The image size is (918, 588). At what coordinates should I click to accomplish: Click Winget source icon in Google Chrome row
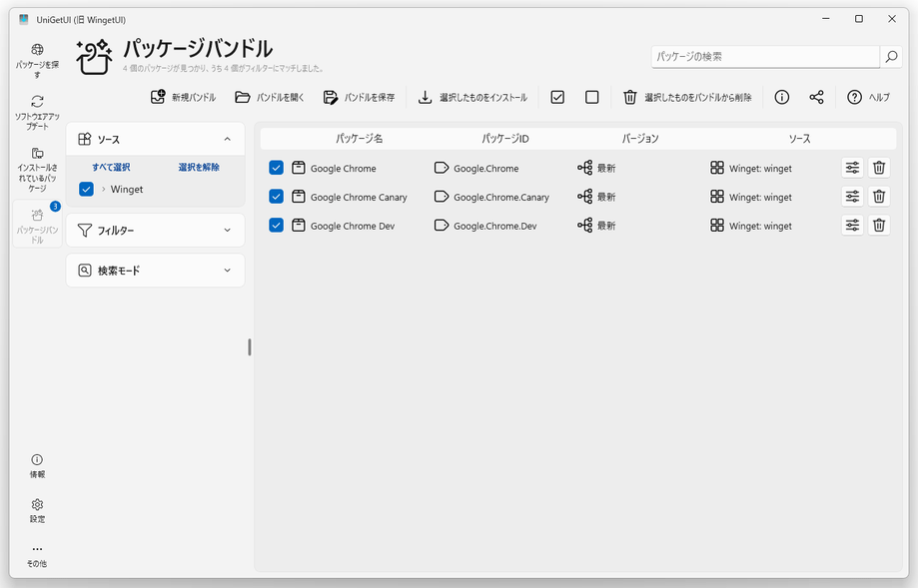click(x=717, y=168)
